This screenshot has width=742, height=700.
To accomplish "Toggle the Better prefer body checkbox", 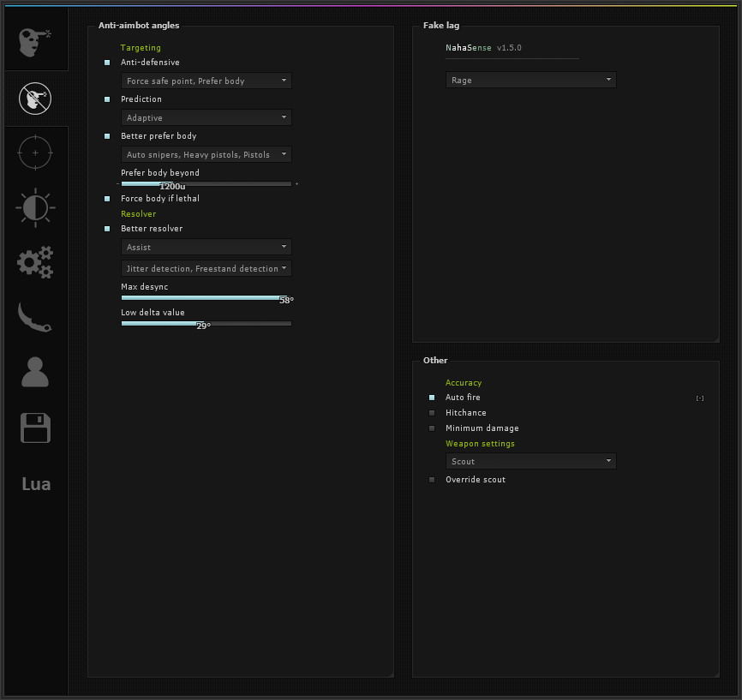I will tap(107, 136).
